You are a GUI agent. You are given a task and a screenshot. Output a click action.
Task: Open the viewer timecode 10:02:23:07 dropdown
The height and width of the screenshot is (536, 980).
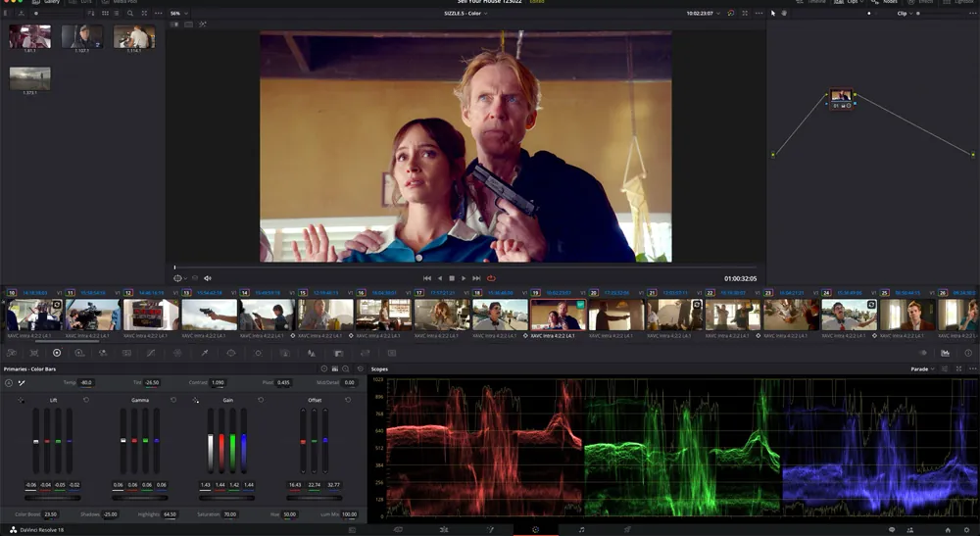tap(703, 13)
